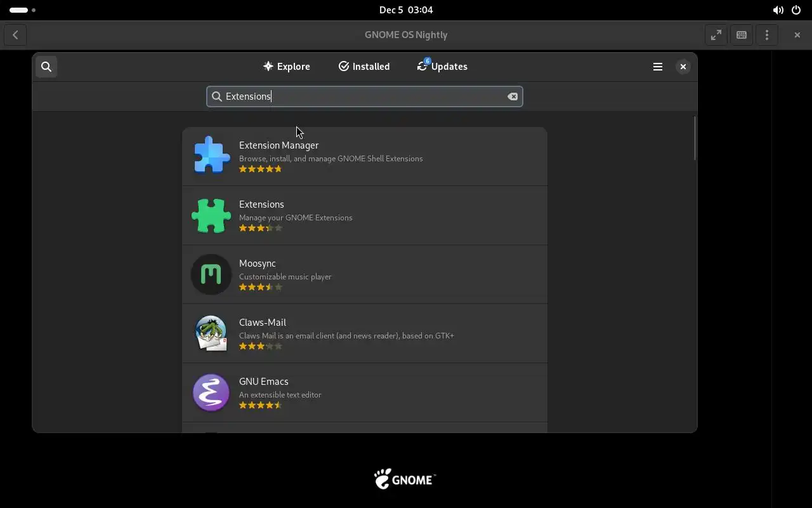The width and height of the screenshot is (812, 508).
Task: Click Extension Manager star rating
Action: [261, 169]
